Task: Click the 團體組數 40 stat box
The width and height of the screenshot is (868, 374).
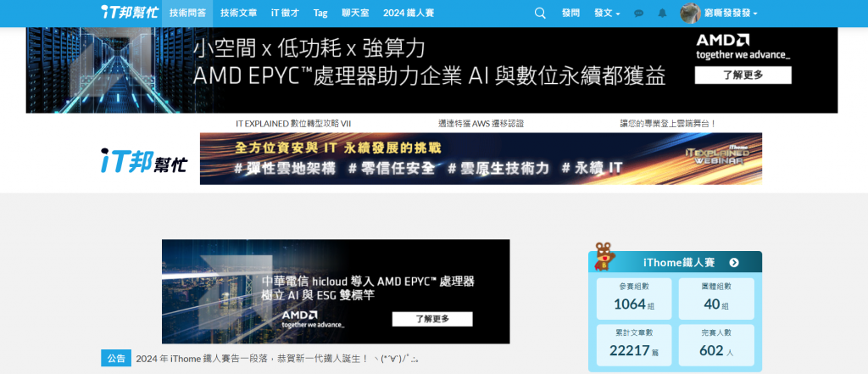Action: coord(716,299)
